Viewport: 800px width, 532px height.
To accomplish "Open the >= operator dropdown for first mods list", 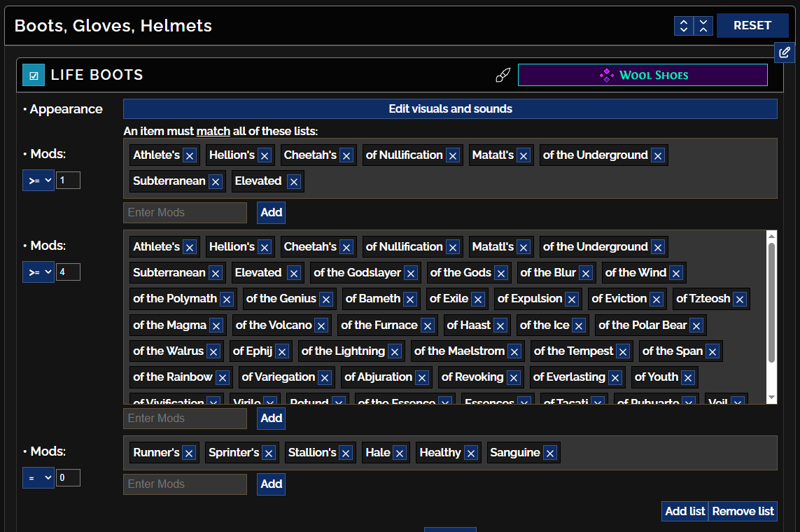I will coord(38,180).
